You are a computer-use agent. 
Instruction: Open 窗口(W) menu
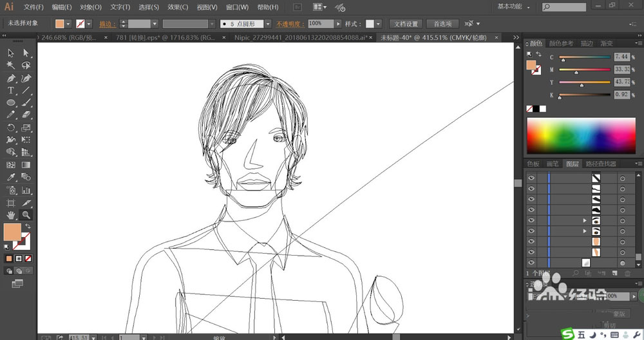pyautogui.click(x=237, y=7)
